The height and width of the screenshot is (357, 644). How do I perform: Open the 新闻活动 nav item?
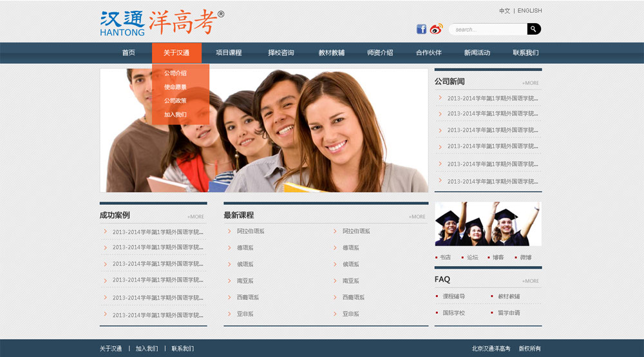(477, 53)
